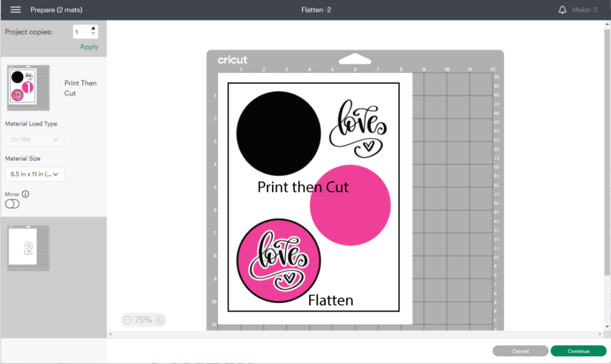Click the vertical scrollbar down arrow
Screen dimensions: 611x364
[x=607, y=327]
